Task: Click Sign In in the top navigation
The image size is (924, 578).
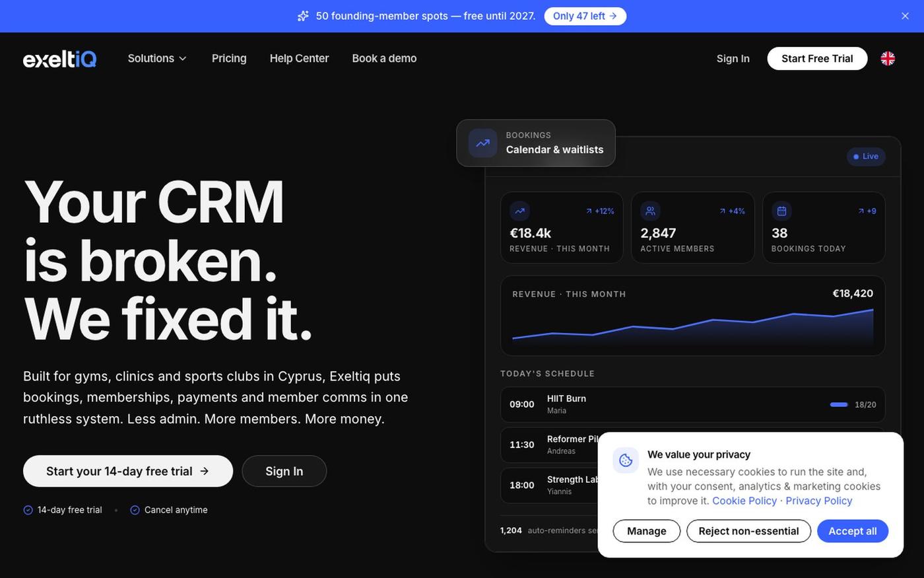Action: coord(733,58)
